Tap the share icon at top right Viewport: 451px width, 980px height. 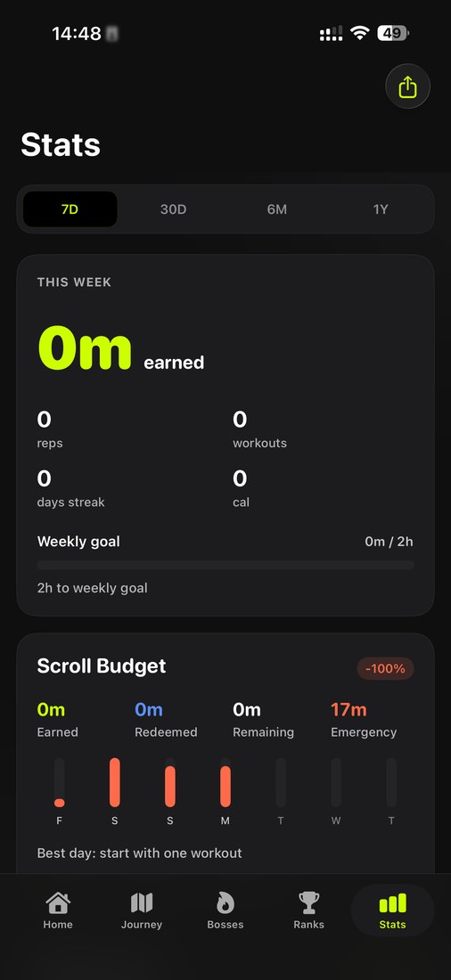pos(407,86)
